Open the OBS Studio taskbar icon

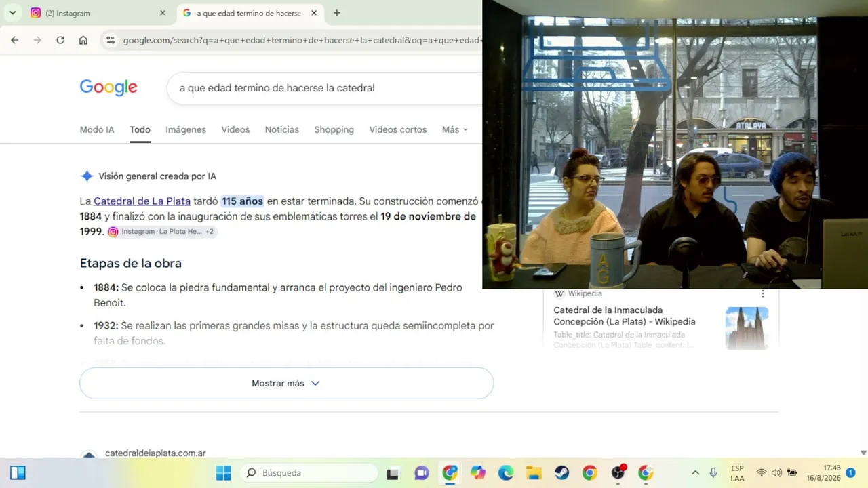click(x=618, y=473)
